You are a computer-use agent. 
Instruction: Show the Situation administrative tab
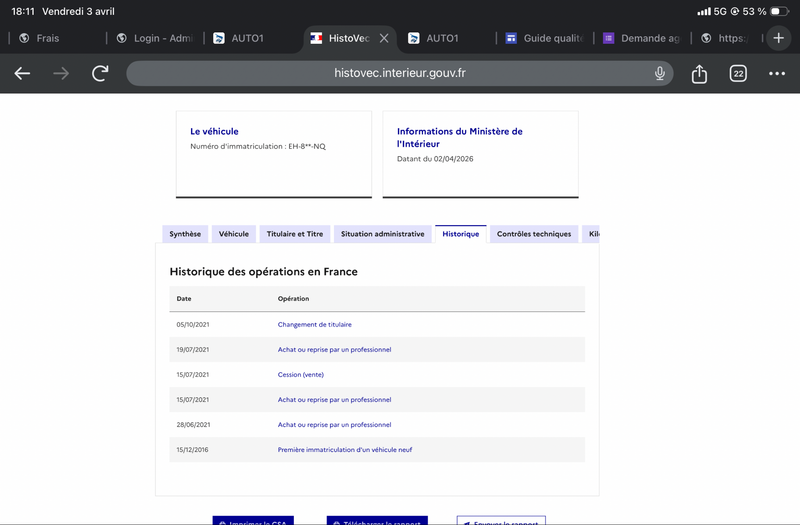pos(382,234)
